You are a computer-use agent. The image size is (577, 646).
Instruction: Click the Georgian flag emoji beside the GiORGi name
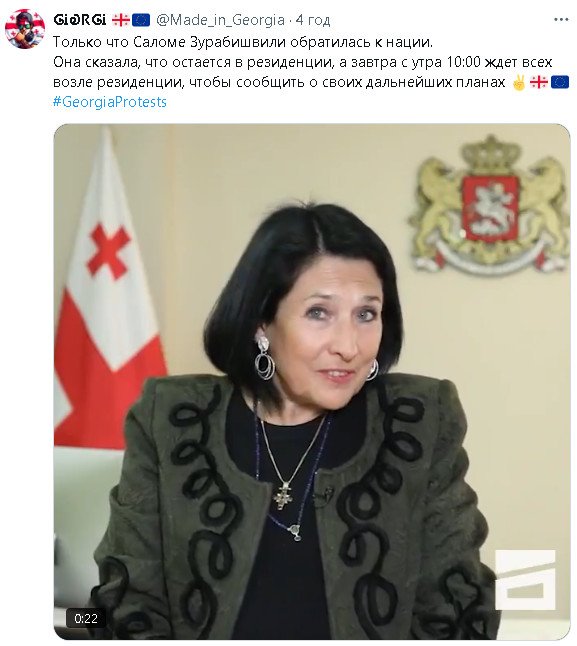pyautogui.click(x=121, y=20)
